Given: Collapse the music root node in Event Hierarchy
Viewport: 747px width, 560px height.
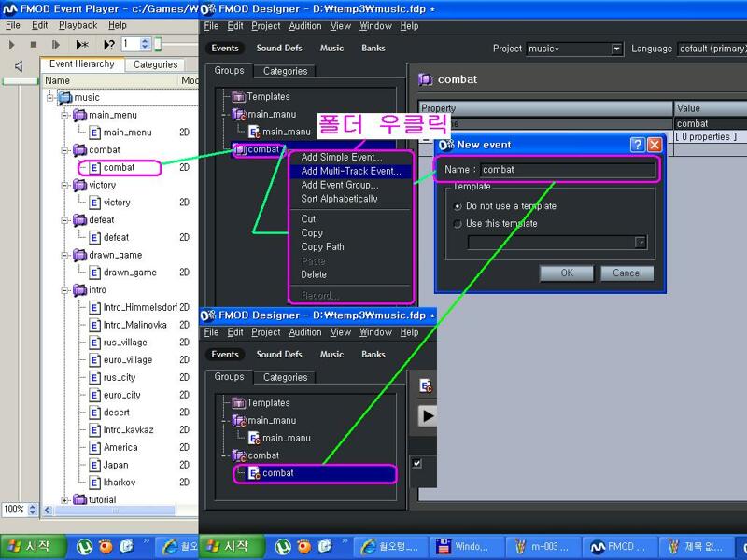Looking at the screenshot, I should 50,98.
